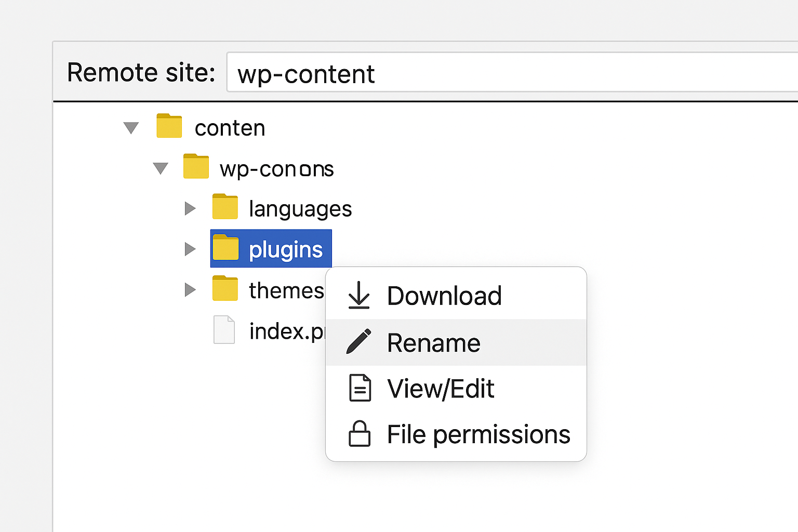Click the Remote site path field
Image resolution: width=798 pixels, height=532 pixels.
coord(512,73)
